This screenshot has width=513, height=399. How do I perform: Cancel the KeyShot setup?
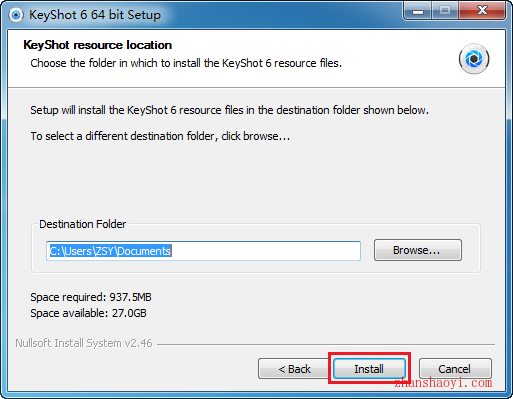tap(455, 369)
